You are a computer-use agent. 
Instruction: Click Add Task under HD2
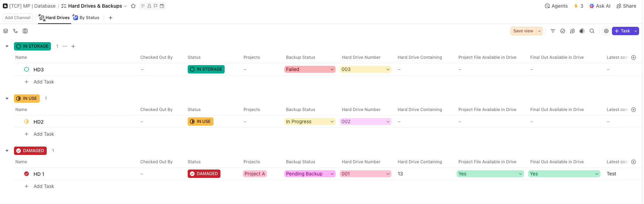click(x=44, y=134)
